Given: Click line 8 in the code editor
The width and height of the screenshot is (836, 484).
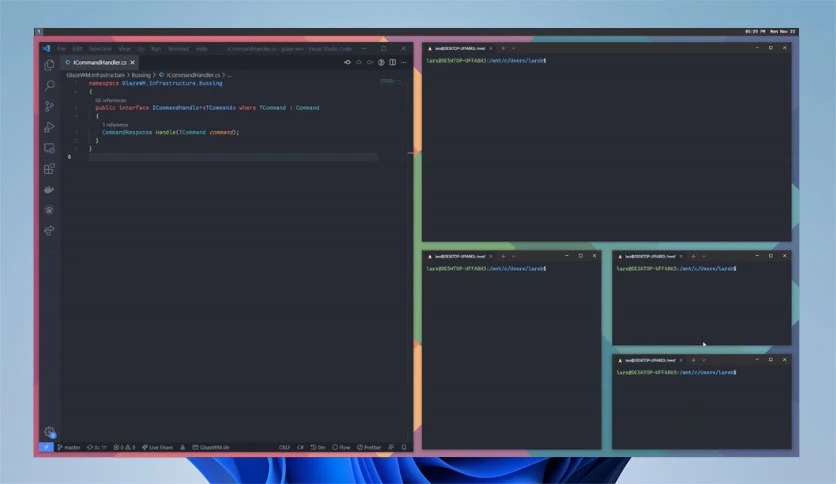Looking at the screenshot, I should coord(233,157).
